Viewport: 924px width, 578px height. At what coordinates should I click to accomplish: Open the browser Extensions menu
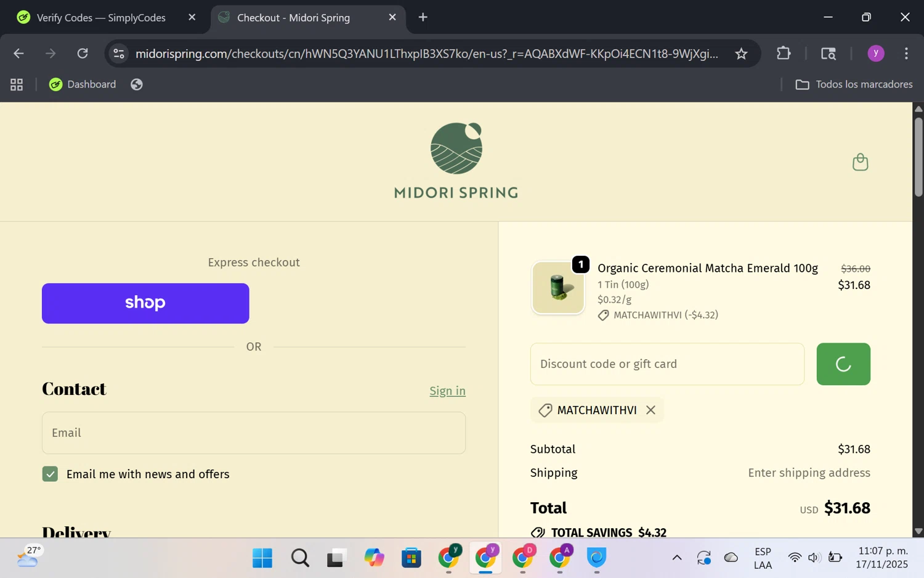pyautogui.click(x=784, y=54)
